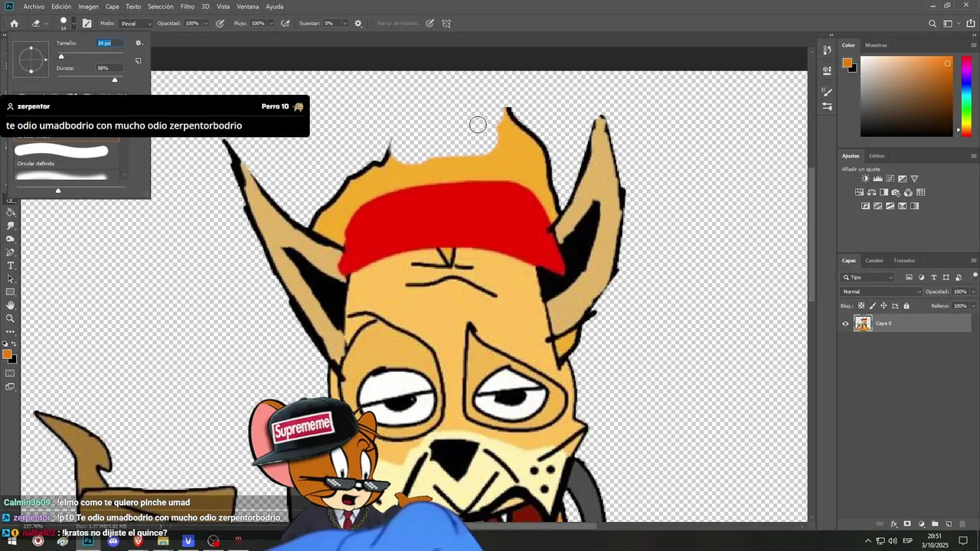This screenshot has height=551, width=980.
Task: Open the Normal blend mode dropdown
Action: (882, 292)
